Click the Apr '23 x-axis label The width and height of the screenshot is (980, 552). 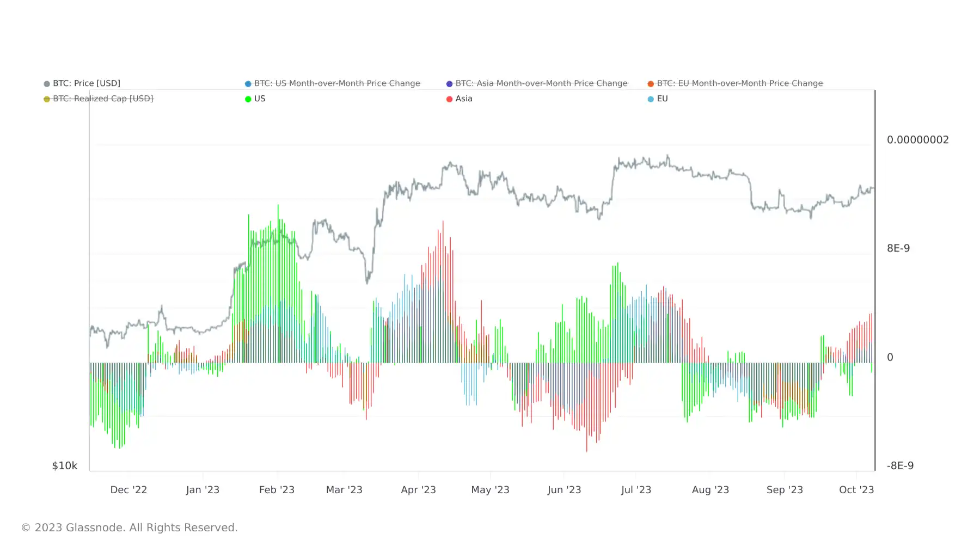[x=418, y=490]
